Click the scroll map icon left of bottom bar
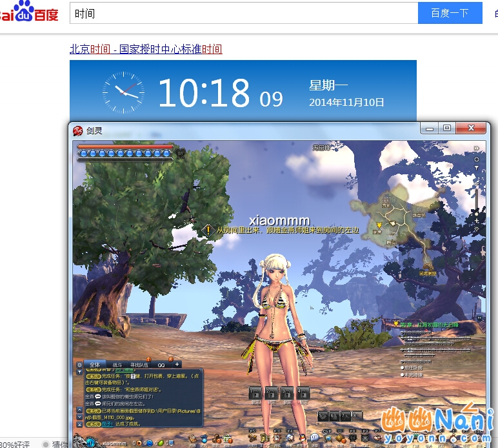This screenshot has width=498, height=448. pyautogui.click(x=192, y=439)
